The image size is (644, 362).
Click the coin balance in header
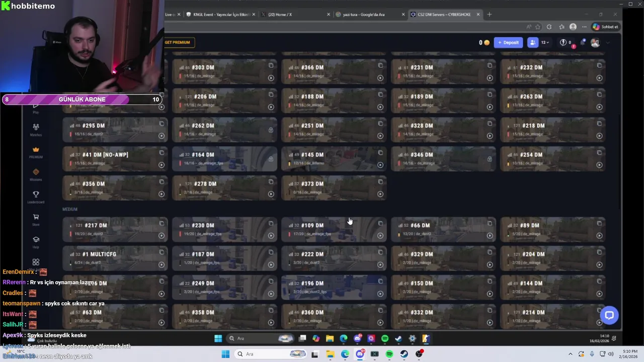coord(484,43)
